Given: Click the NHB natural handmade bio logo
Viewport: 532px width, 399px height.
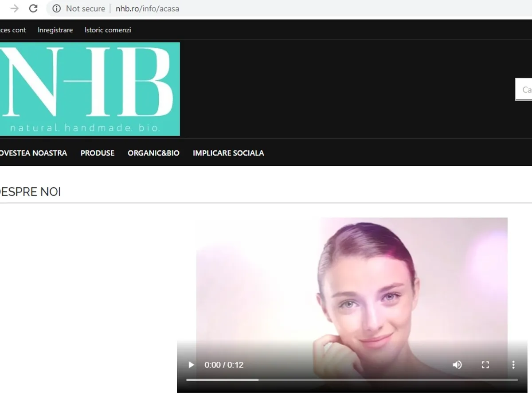Looking at the screenshot, I should (x=89, y=89).
